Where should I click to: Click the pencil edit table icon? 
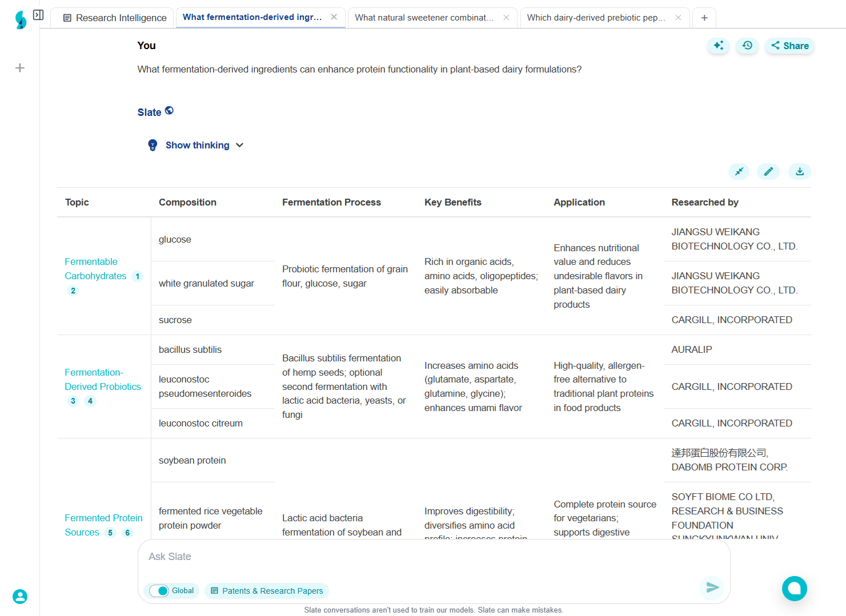pyautogui.click(x=768, y=171)
